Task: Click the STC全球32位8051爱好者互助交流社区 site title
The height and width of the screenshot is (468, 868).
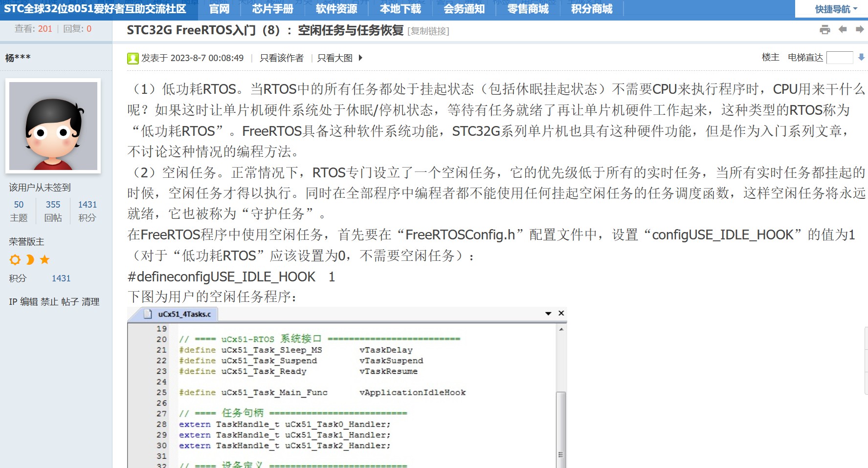Action: coord(95,9)
